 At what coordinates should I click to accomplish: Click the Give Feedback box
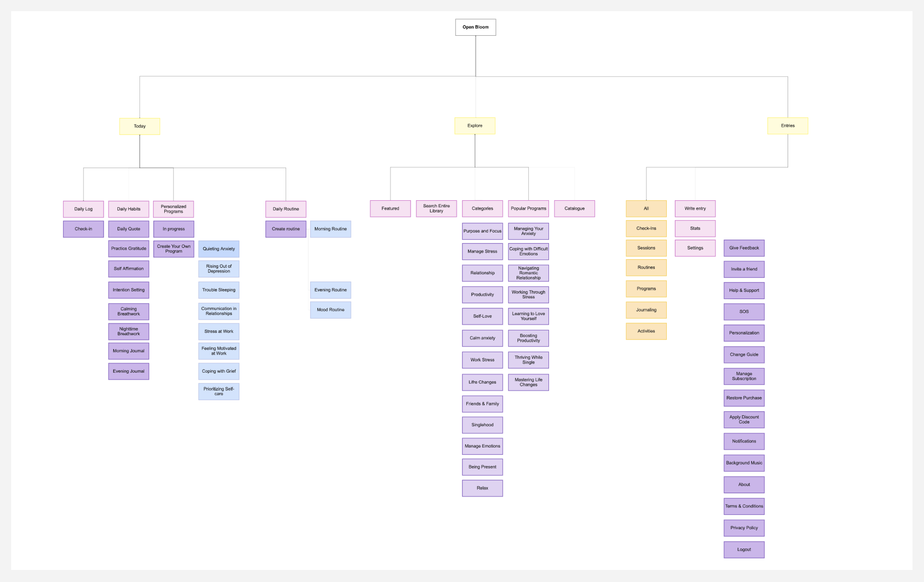pos(744,248)
